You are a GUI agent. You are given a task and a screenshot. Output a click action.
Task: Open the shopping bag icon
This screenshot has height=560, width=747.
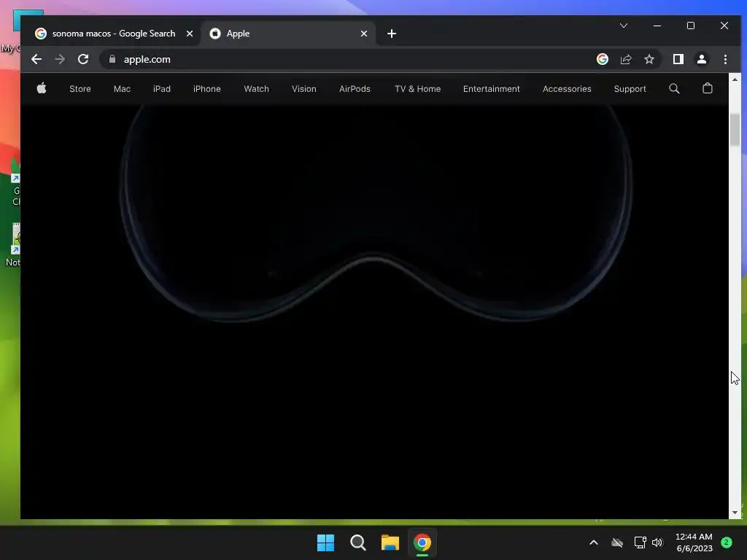[708, 88]
